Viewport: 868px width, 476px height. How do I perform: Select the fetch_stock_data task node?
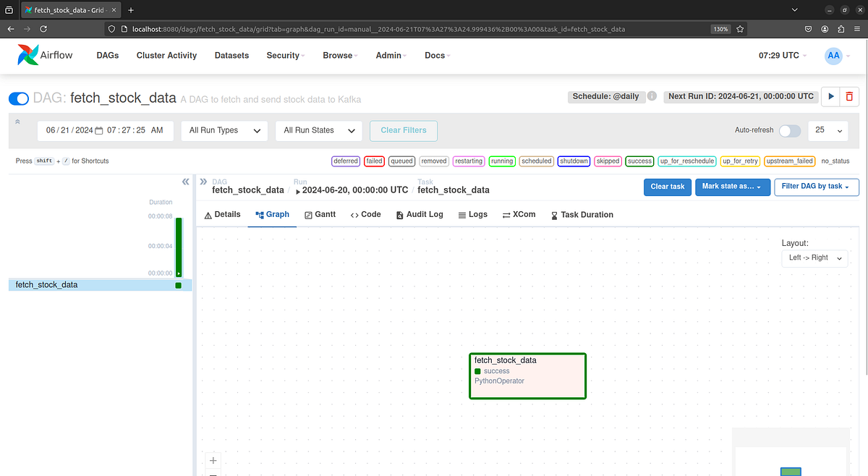tap(527, 375)
